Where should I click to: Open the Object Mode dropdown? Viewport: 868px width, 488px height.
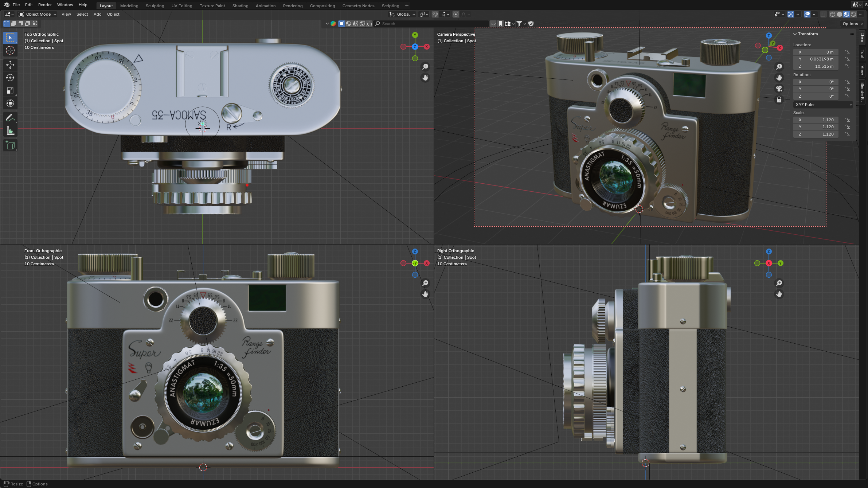(x=38, y=14)
